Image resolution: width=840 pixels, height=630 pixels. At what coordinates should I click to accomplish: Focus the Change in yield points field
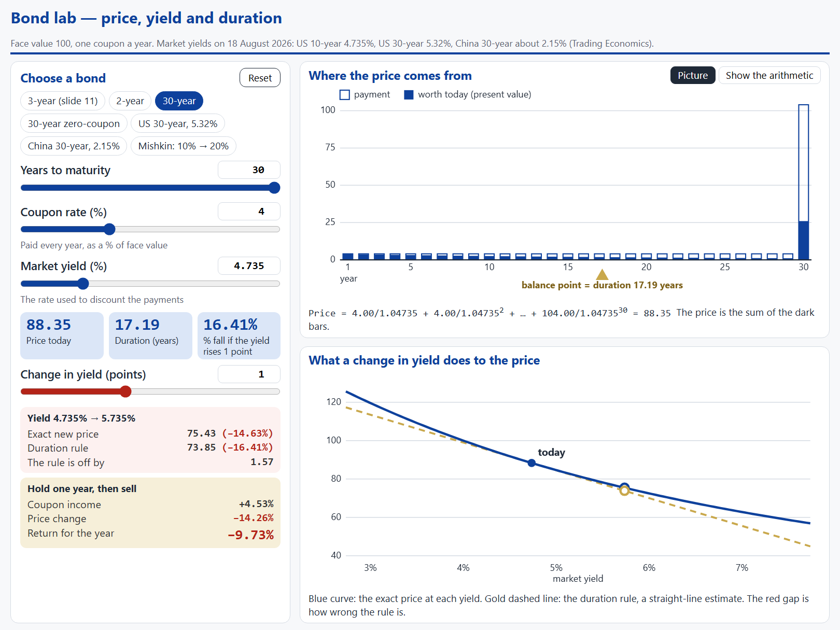tap(249, 374)
